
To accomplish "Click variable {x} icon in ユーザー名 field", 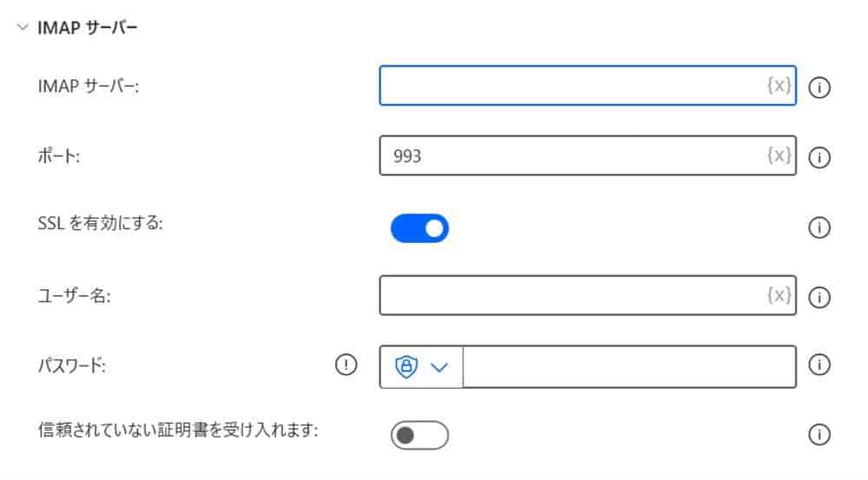I will (779, 295).
